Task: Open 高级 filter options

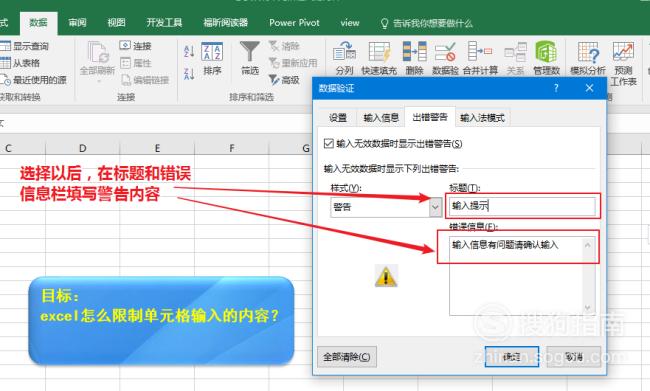Action: pyautogui.click(x=284, y=80)
